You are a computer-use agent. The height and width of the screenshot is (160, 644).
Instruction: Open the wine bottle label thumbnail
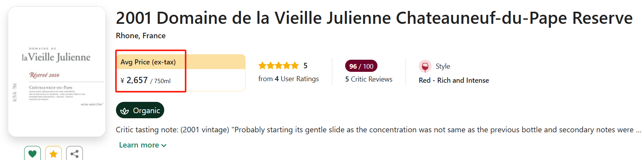(x=57, y=72)
